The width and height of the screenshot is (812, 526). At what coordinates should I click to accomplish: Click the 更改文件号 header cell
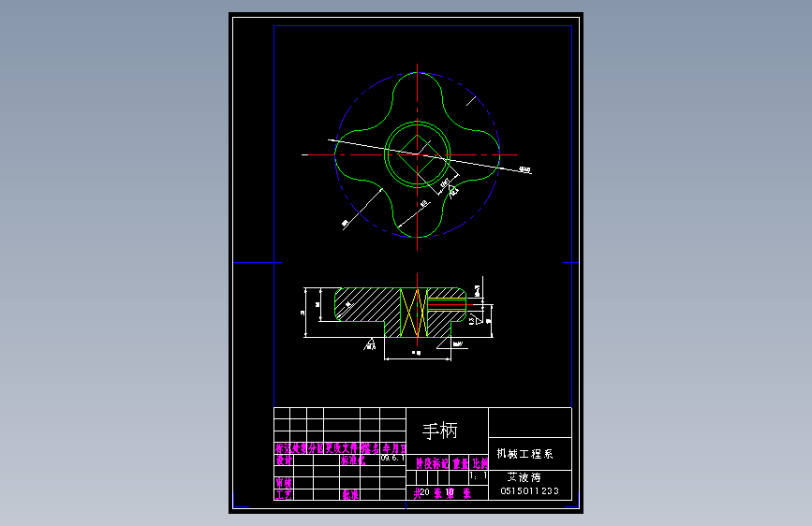[x=342, y=448]
